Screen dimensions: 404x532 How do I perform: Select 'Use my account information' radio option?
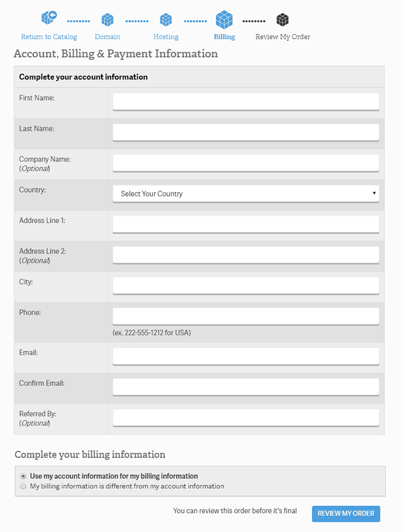pyautogui.click(x=23, y=477)
